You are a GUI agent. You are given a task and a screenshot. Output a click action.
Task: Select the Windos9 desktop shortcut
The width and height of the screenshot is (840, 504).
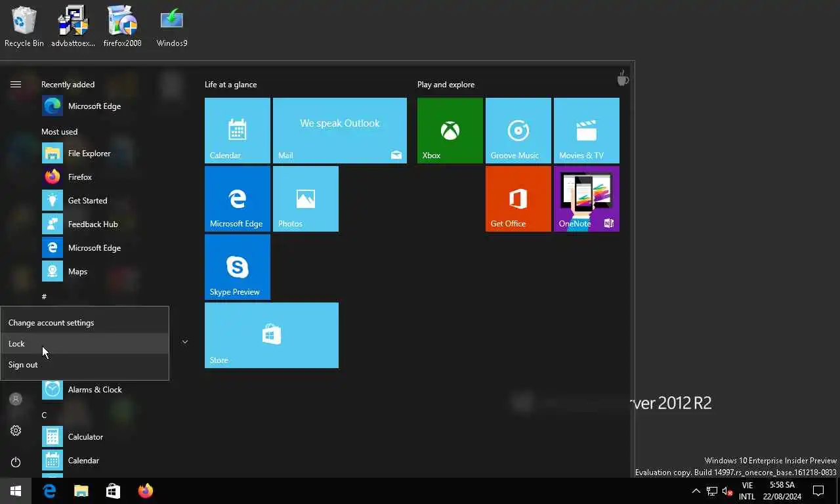click(x=172, y=26)
